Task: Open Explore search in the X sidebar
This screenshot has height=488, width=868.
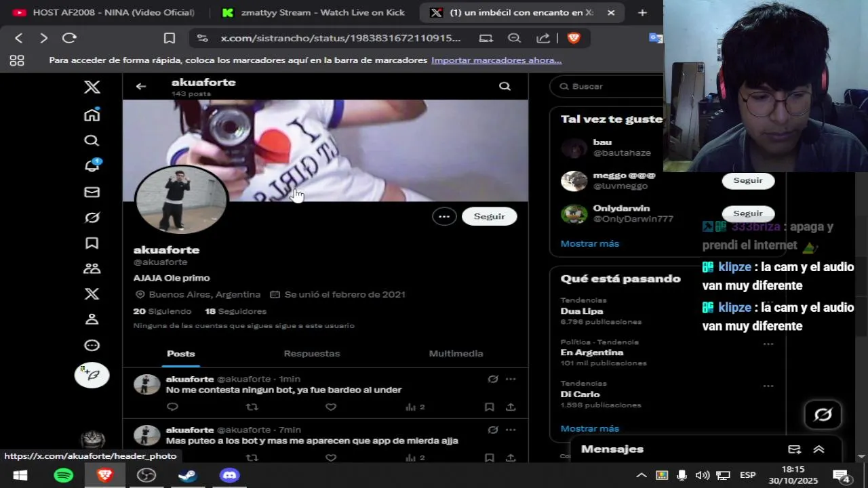Action: (92, 140)
